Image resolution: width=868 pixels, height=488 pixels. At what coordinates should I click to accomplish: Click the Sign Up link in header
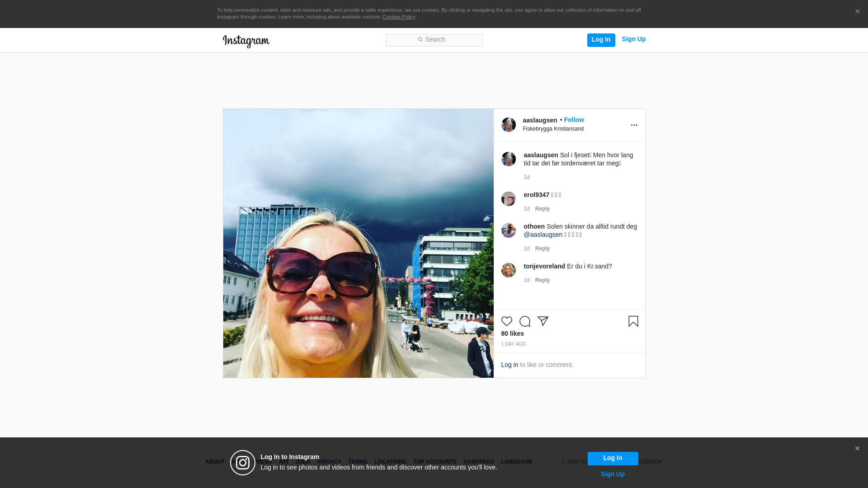[x=633, y=39]
